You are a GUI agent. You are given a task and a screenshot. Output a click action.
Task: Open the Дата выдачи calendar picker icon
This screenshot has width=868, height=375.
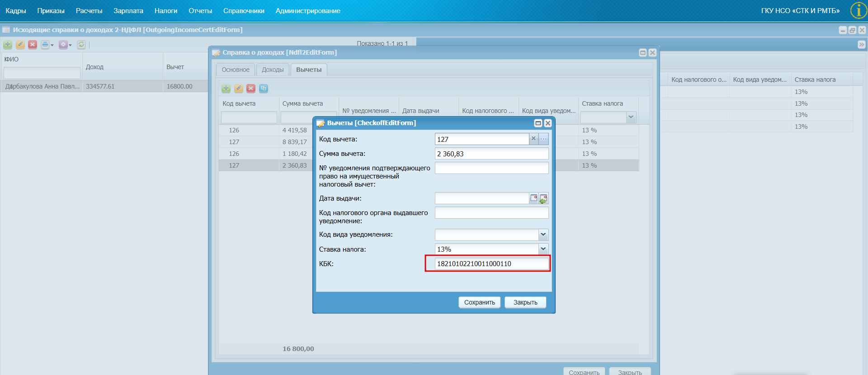pos(534,198)
